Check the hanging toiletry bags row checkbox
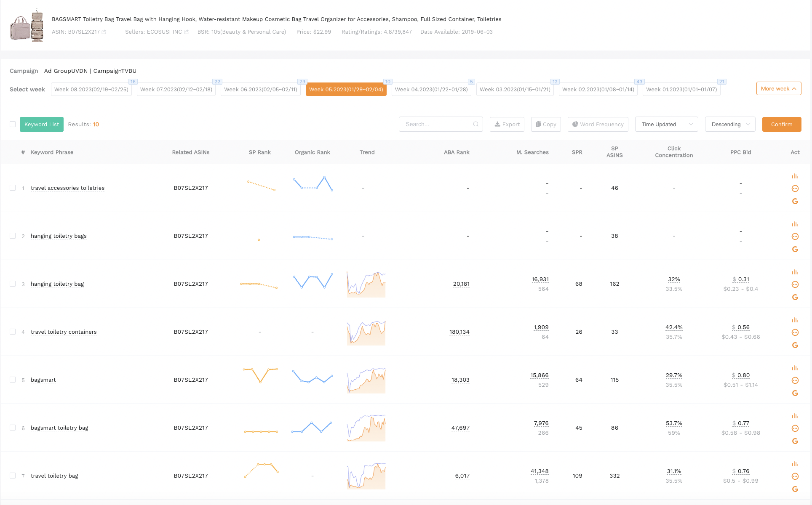Image resolution: width=812 pixels, height=505 pixels. (x=13, y=236)
